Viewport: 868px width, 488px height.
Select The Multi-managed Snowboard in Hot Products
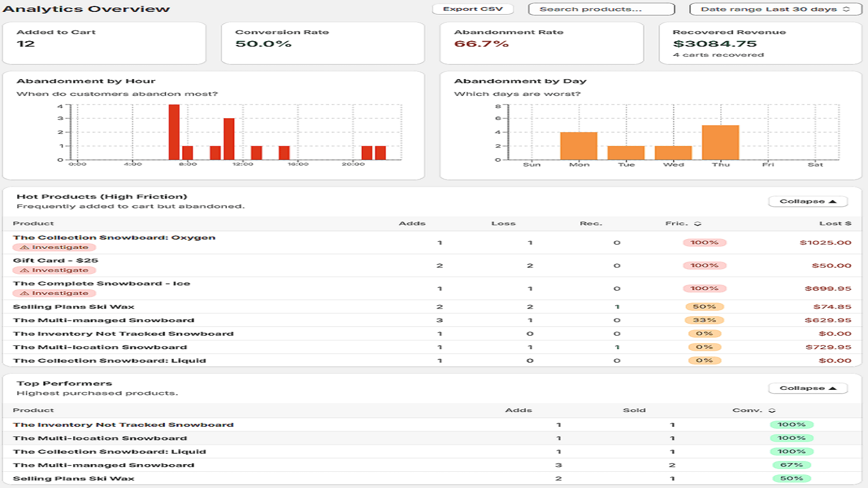(x=104, y=320)
